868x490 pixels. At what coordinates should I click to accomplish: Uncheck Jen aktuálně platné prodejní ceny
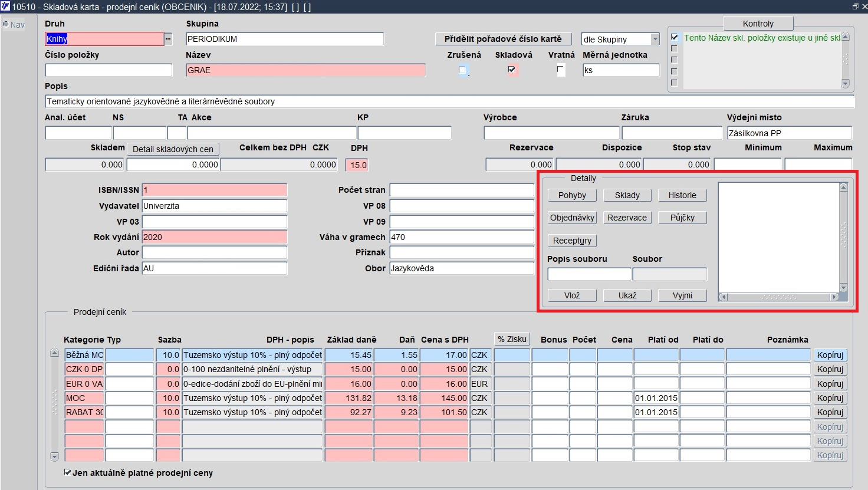point(68,472)
